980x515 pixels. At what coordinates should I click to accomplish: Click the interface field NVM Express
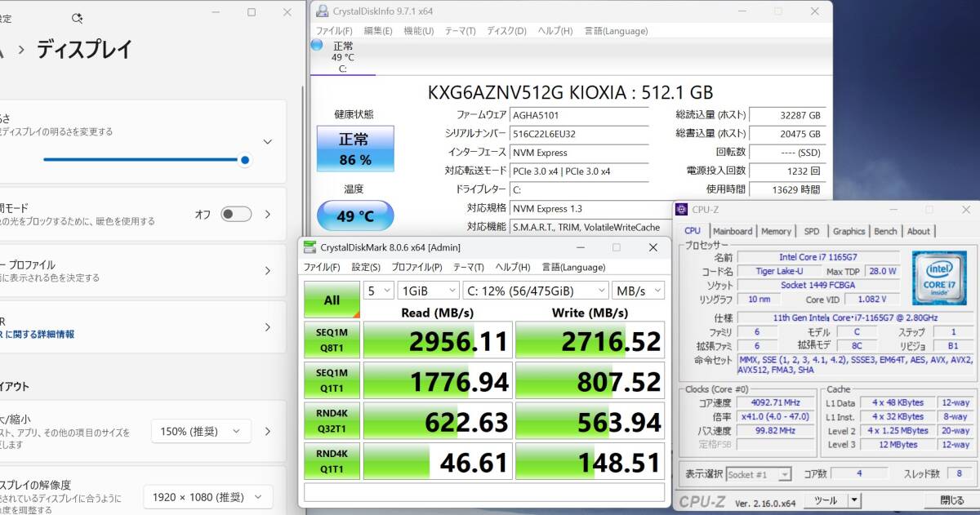(x=579, y=153)
